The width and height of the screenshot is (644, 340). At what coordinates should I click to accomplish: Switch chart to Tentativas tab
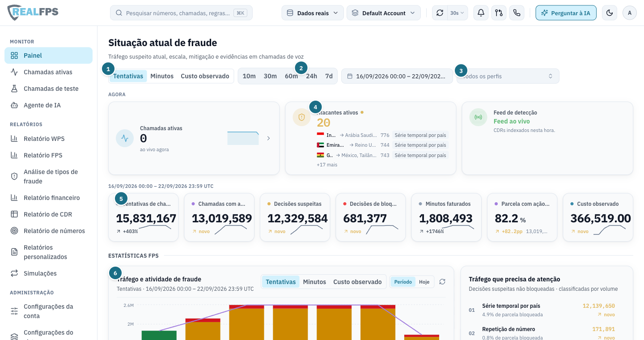click(x=281, y=282)
